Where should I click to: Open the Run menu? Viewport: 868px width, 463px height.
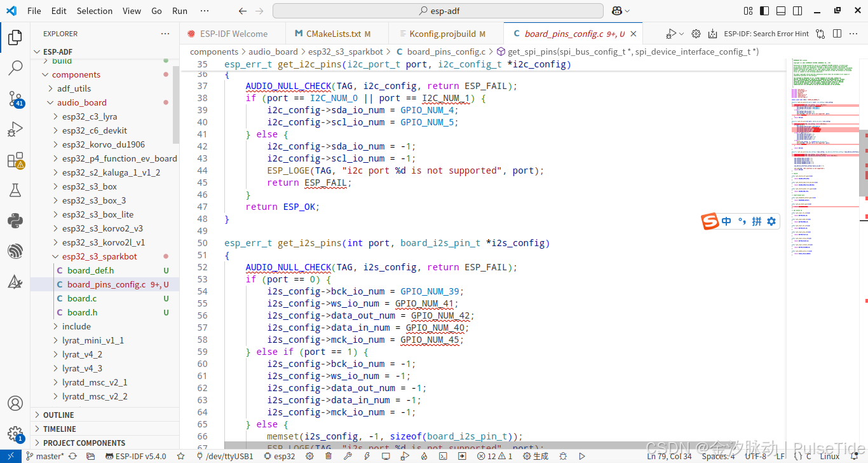(x=180, y=11)
